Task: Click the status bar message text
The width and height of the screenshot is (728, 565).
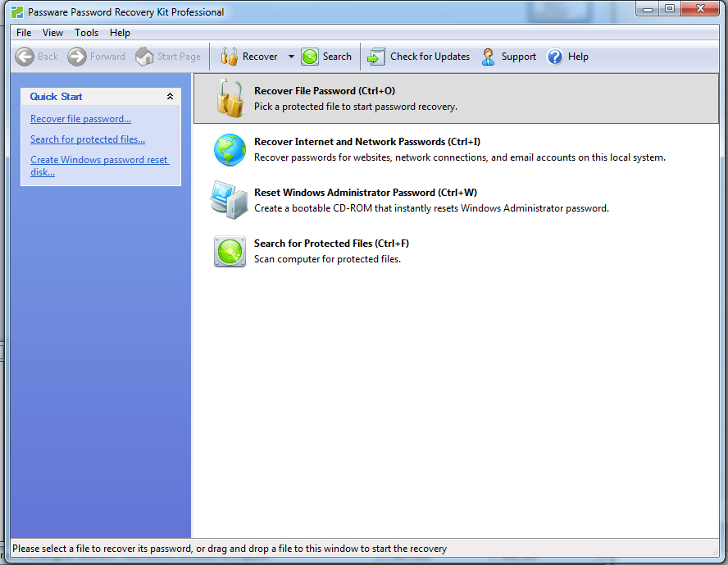Action: point(230,549)
